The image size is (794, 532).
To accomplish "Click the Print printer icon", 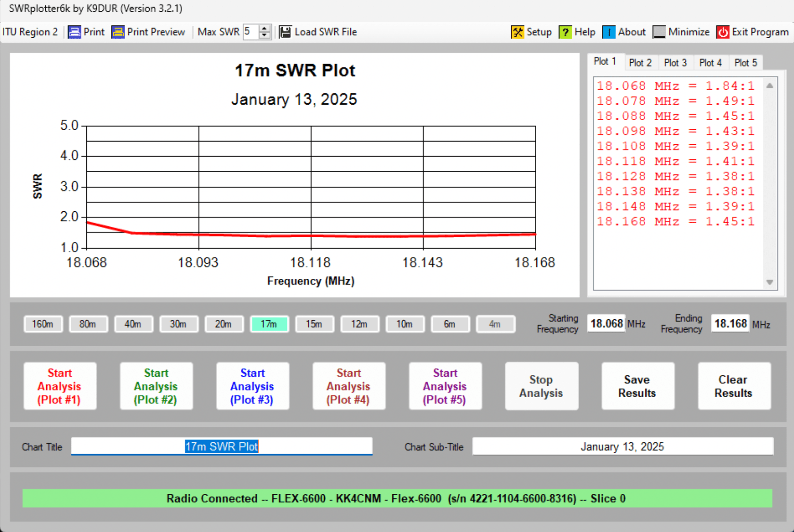I will 74,32.
